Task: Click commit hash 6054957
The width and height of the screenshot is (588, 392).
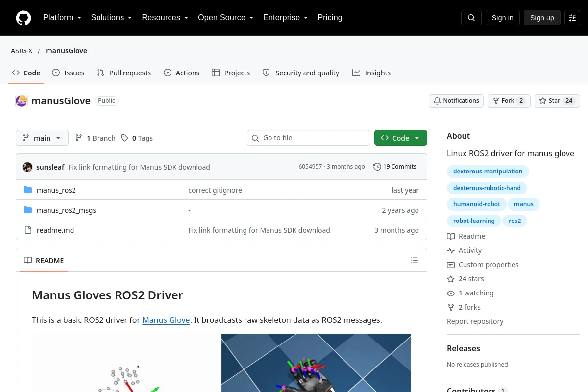Action: [310, 167]
